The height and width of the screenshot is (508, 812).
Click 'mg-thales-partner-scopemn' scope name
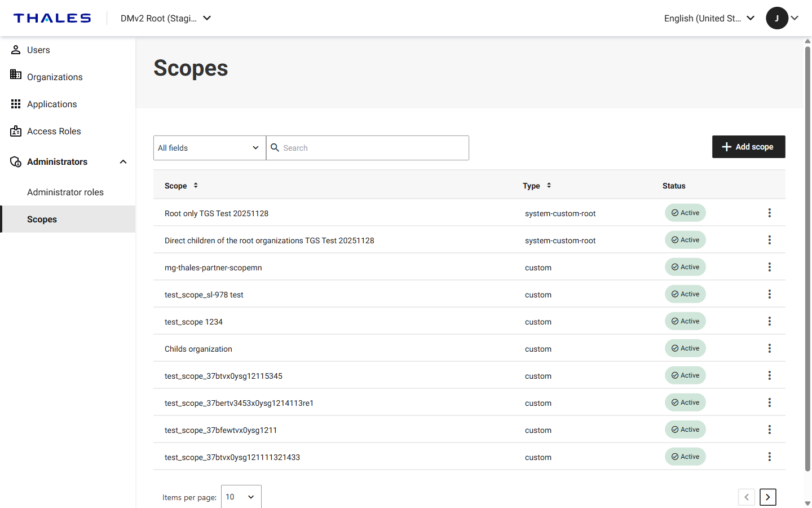click(213, 268)
